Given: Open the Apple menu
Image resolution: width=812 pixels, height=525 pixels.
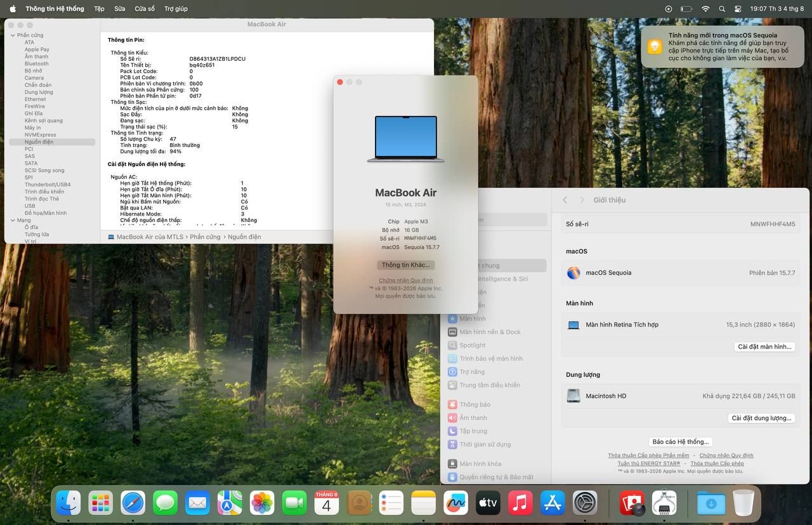Looking at the screenshot, I should pos(13,9).
